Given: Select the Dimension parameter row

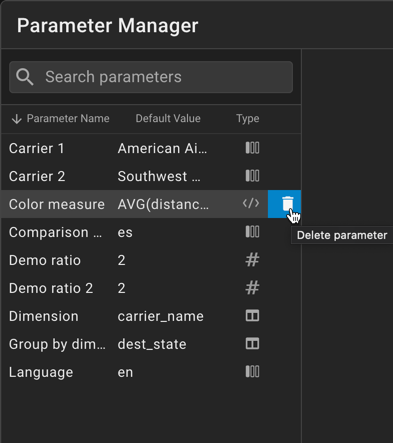Looking at the screenshot, I should [x=151, y=316].
